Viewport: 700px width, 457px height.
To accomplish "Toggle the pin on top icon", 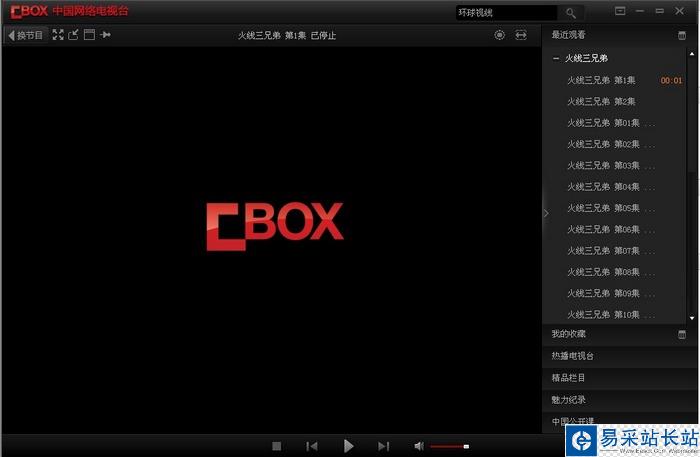I will (105, 35).
